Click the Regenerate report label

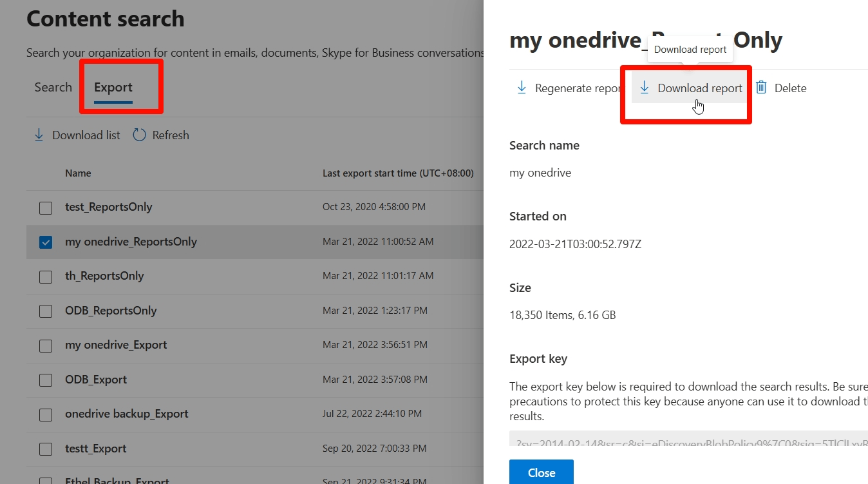point(578,88)
